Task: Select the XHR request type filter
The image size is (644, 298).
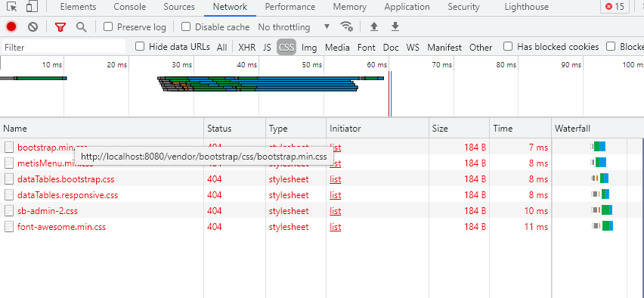Action: [247, 47]
